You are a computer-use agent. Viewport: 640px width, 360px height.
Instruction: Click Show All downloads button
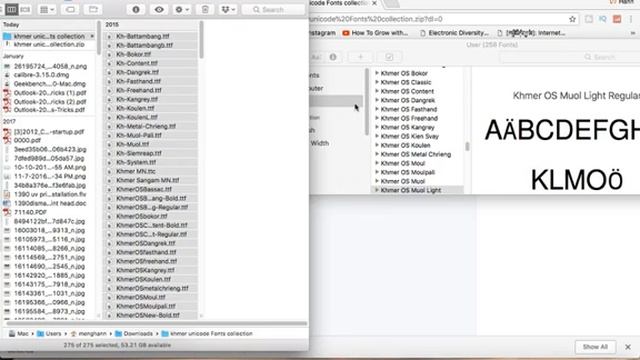click(x=595, y=347)
